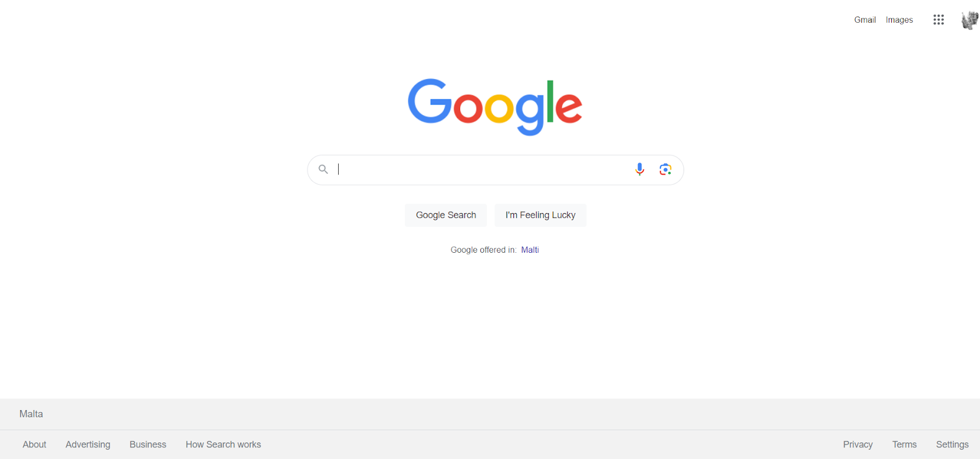
Task: Open How Search works link
Action: point(223,444)
